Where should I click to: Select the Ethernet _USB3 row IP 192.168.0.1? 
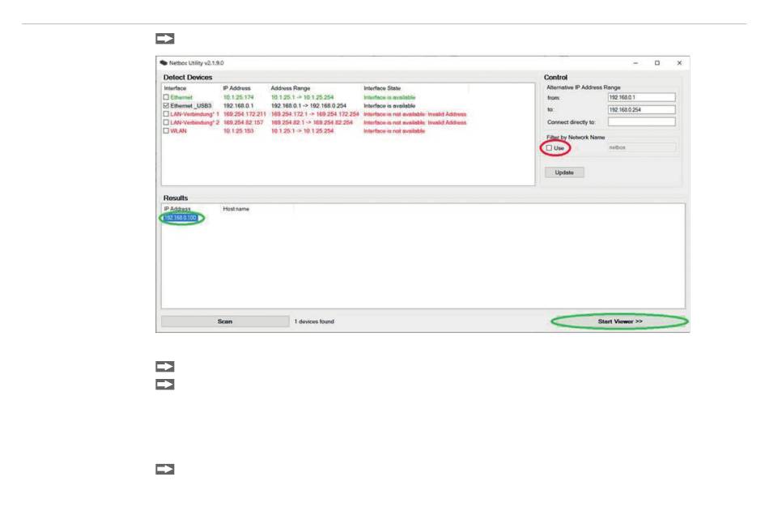(x=238, y=105)
